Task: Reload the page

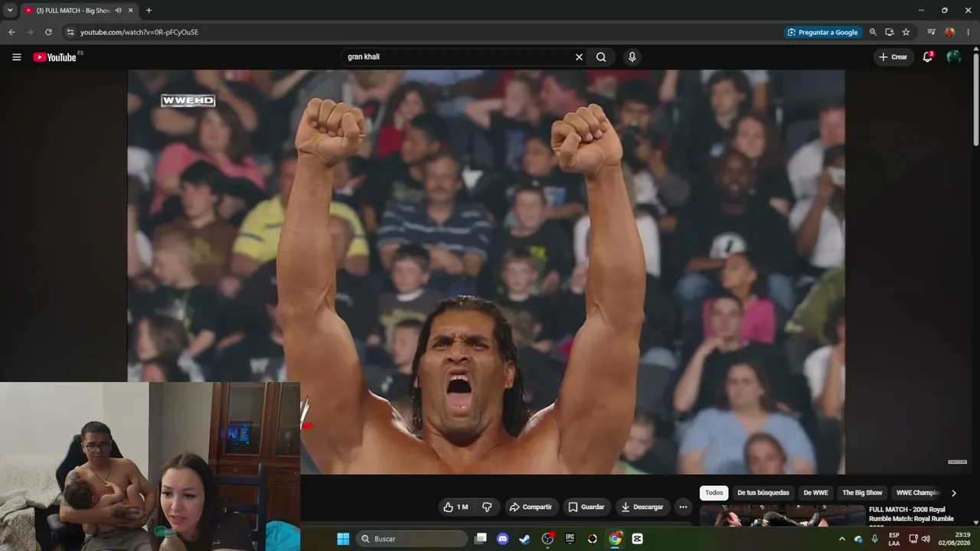Action: click(x=48, y=32)
